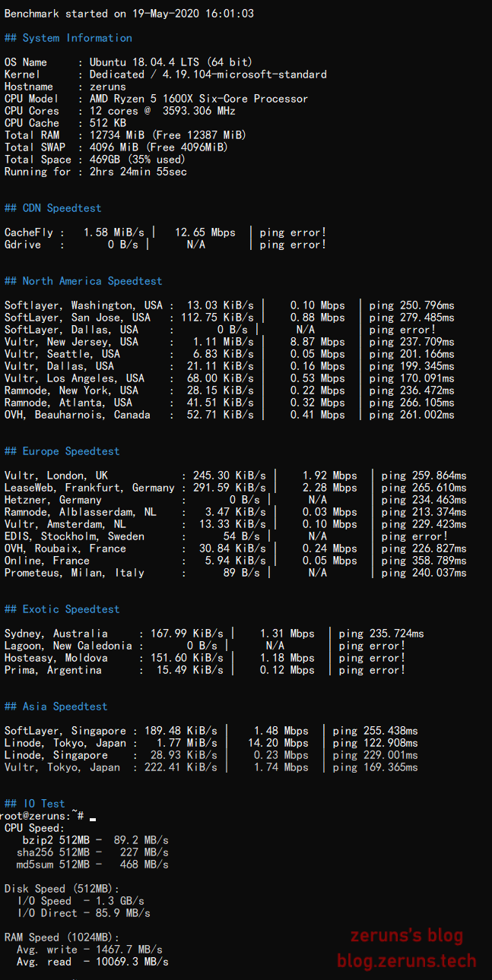Click the System Information section header
Viewport: 492px width, 980px height.
[x=68, y=38]
